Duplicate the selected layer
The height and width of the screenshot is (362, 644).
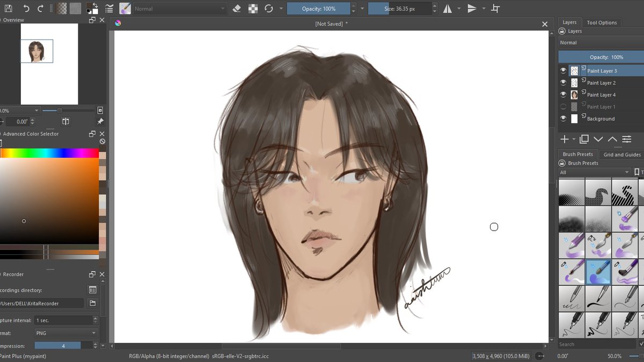[x=584, y=139]
